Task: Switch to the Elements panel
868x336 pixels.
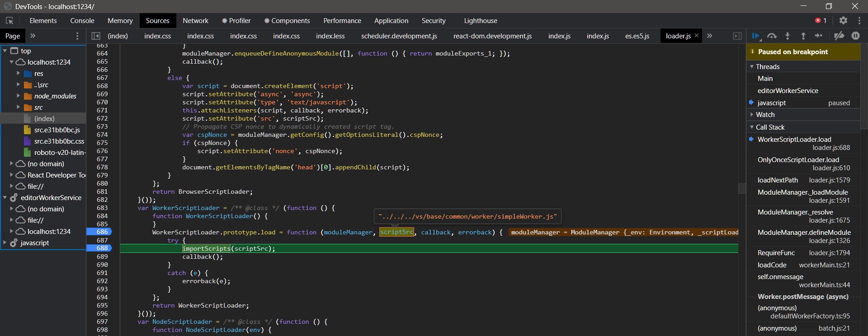Action: coord(43,21)
